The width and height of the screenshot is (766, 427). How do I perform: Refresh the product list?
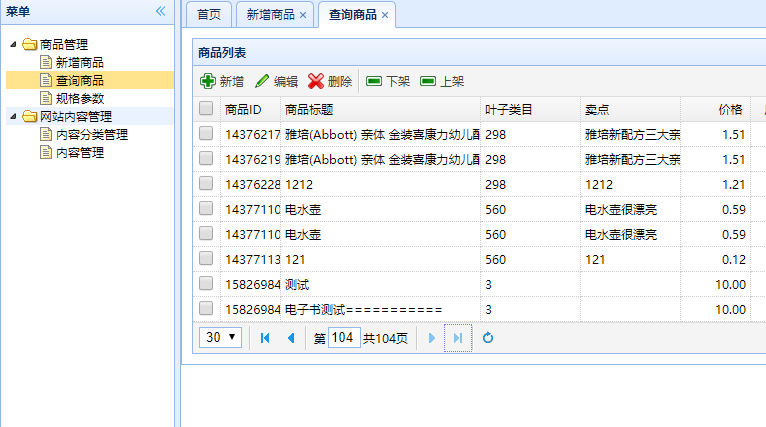(x=488, y=338)
